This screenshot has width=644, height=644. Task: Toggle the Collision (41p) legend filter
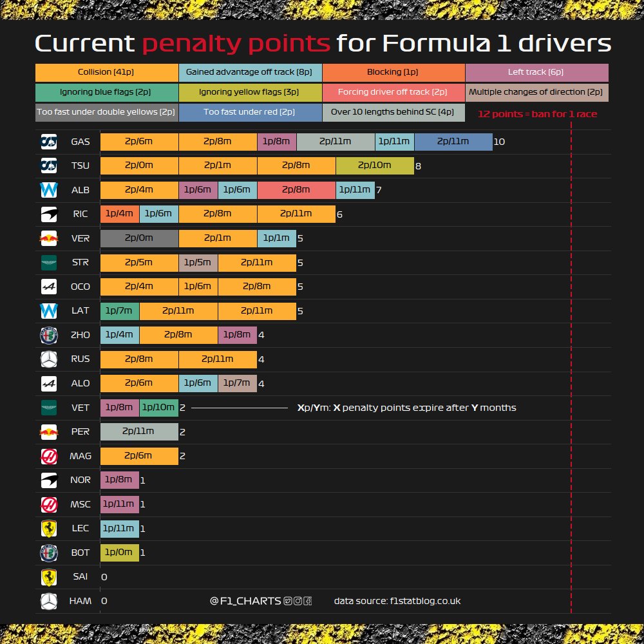coord(106,72)
